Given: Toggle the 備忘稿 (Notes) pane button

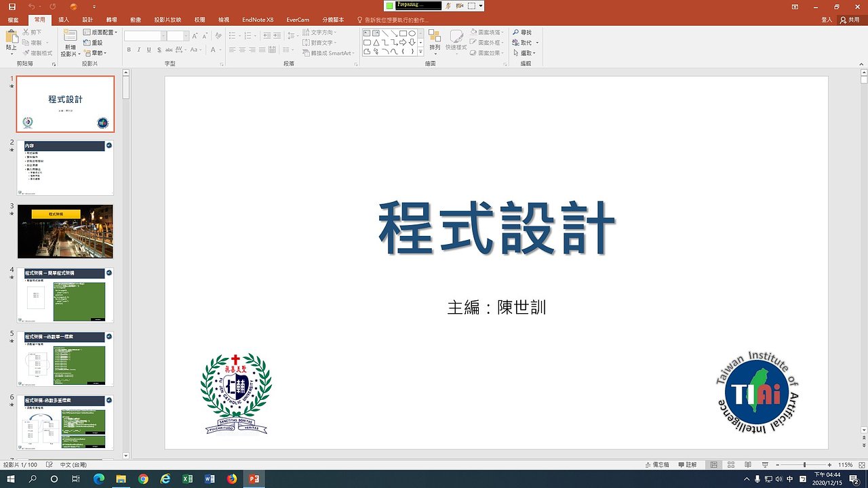Looking at the screenshot, I should pos(656,465).
